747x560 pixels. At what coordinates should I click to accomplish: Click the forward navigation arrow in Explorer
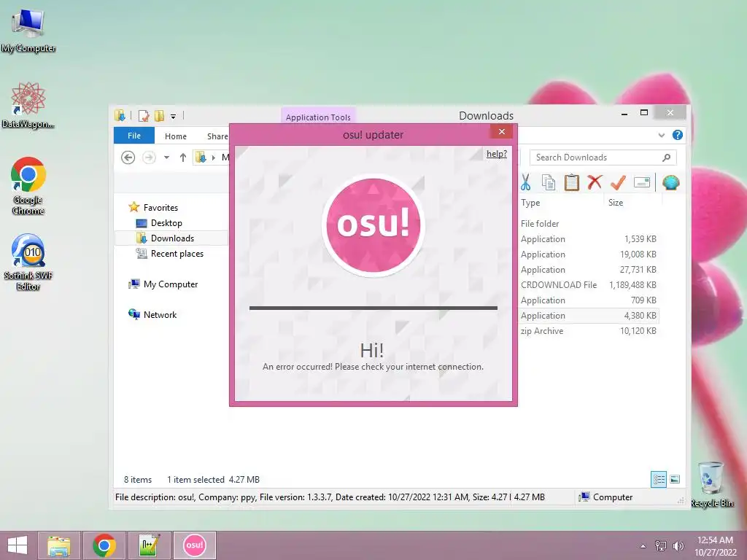point(149,157)
